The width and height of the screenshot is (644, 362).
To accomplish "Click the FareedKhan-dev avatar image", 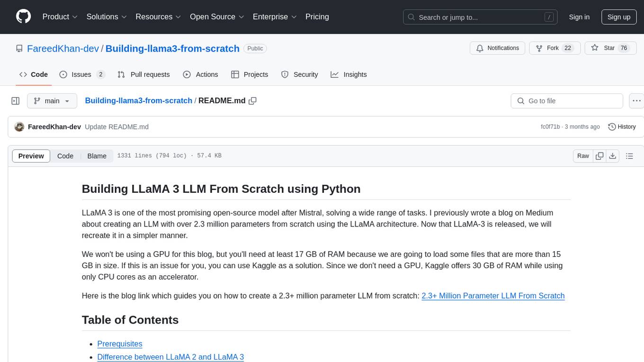I will point(19,127).
